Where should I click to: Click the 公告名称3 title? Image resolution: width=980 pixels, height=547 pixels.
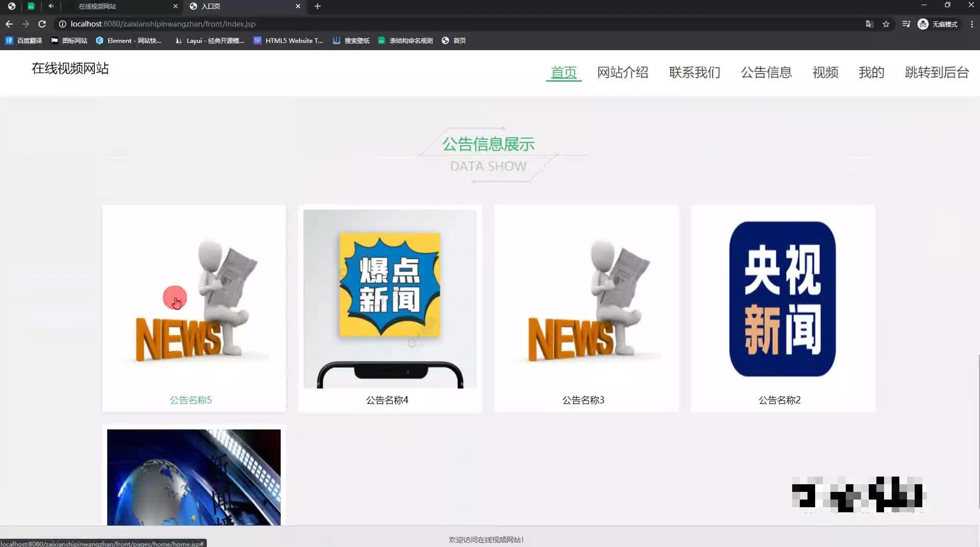point(583,400)
